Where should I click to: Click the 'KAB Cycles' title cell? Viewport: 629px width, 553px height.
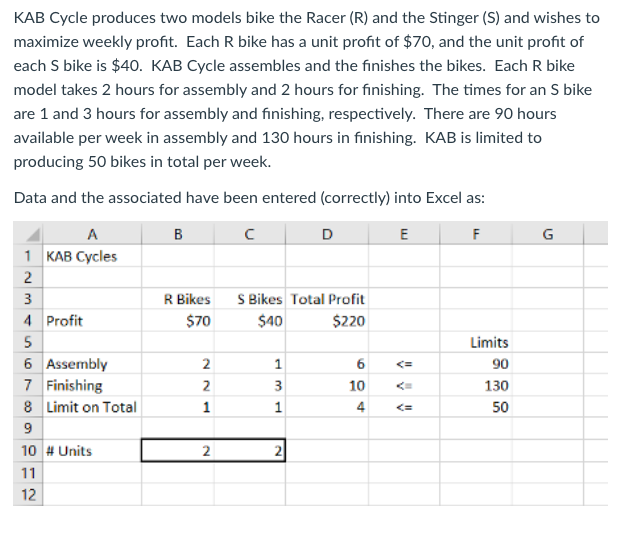[x=92, y=255]
